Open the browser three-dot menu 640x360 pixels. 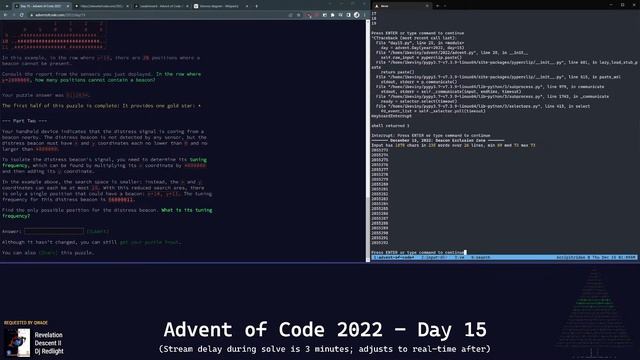coord(364,15)
